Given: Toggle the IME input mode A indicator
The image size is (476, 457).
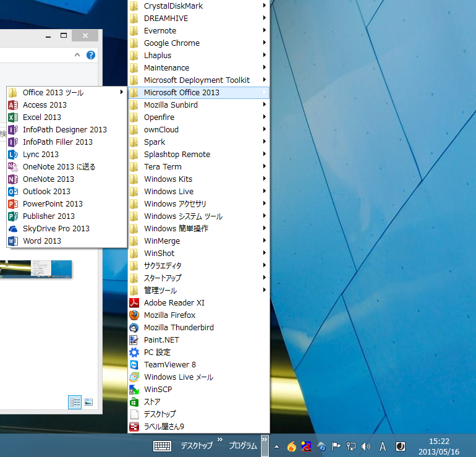Looking at the screenshot, I should coord(383,446).
